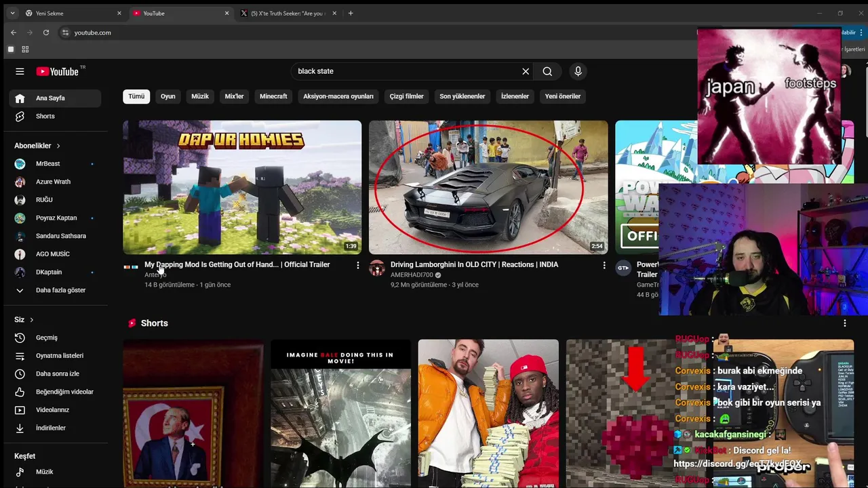Expand the Siz section arrow
The height and width of the screenshot is (488, 868).
point(31,320)
